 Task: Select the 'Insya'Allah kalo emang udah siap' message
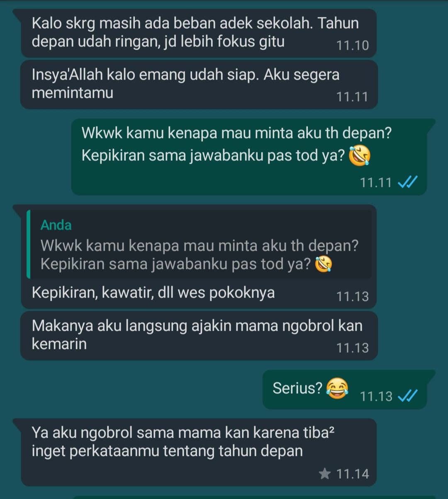pyautogui.click(x=199, y=85)
